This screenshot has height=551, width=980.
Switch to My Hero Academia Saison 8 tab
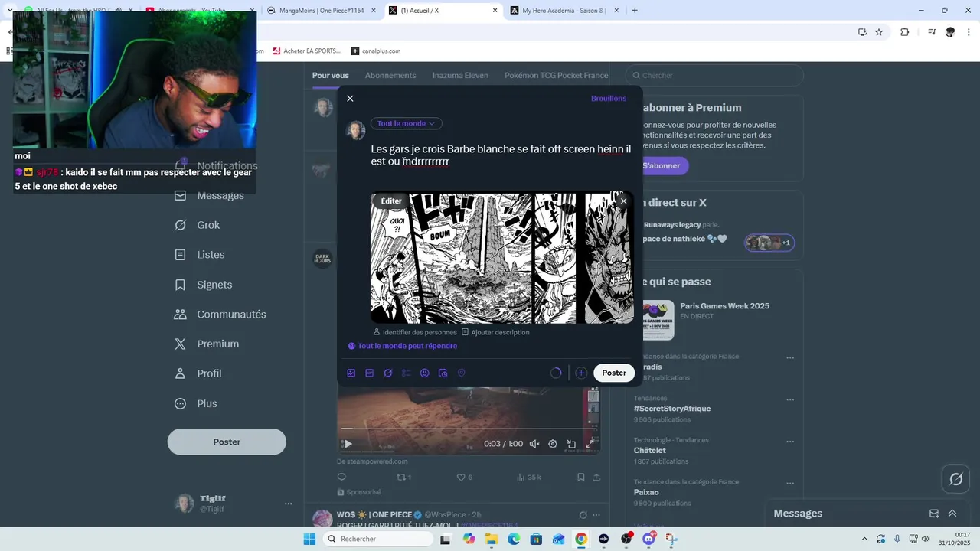(565, 11)
